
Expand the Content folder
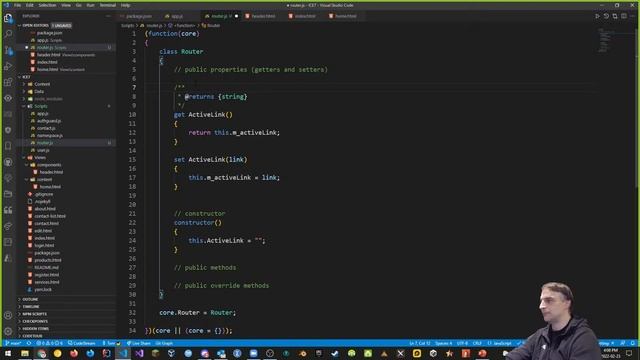coord(42,84)
